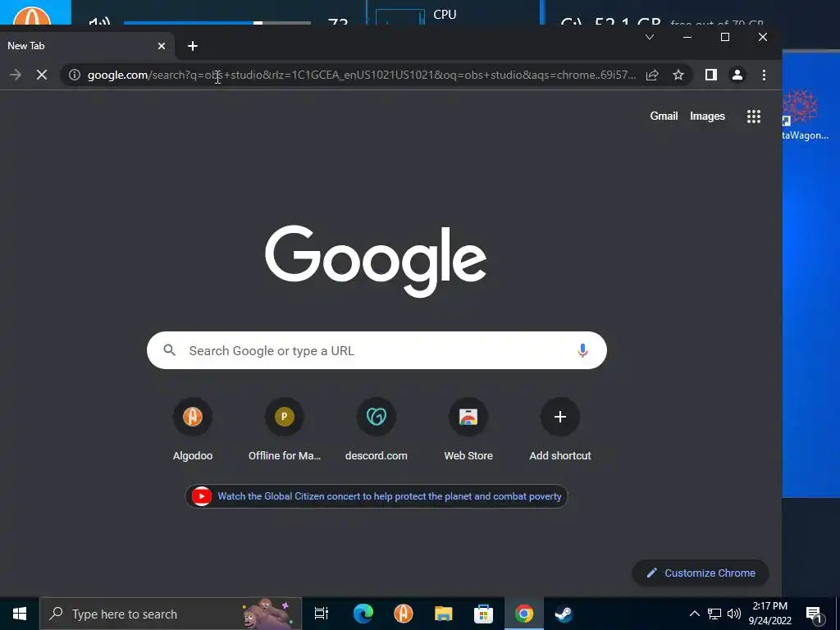Open Task View on the taskbar
This screenshot has height=630, width=840.
point(322,614)
